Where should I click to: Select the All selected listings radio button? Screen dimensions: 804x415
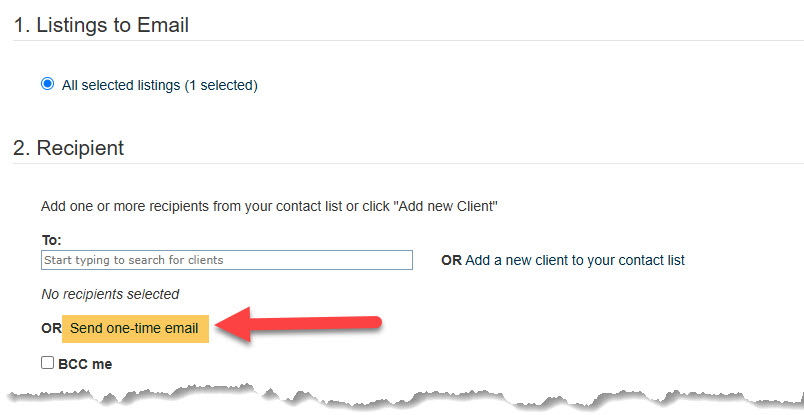(x=48, y=84)
